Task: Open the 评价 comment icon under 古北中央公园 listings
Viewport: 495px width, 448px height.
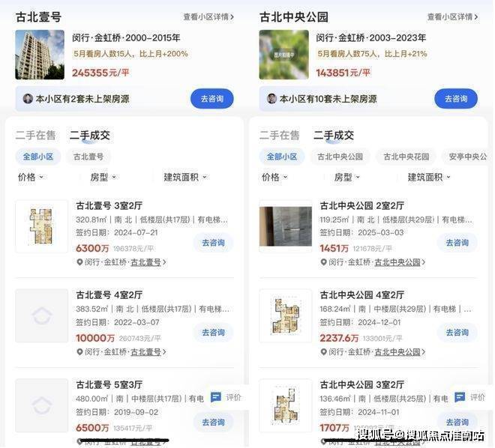Action: (460, 397)
